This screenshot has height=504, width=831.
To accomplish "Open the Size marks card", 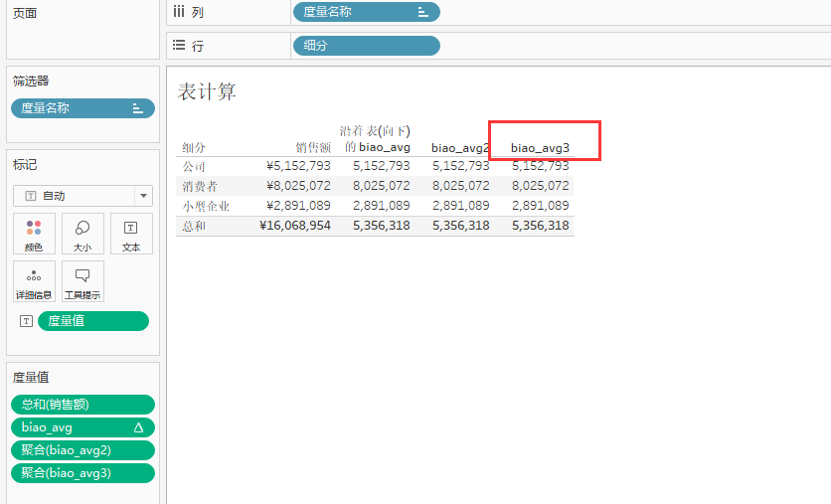I will point(83,234).
